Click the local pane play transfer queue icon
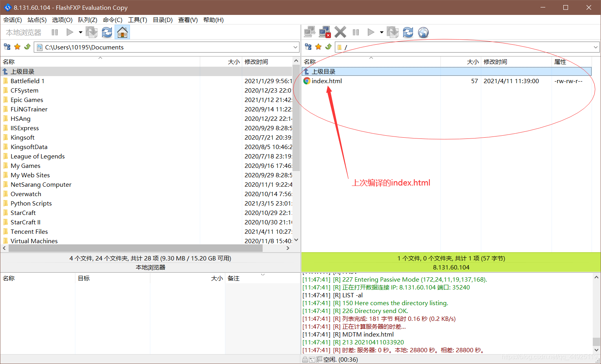 [70, 32]
